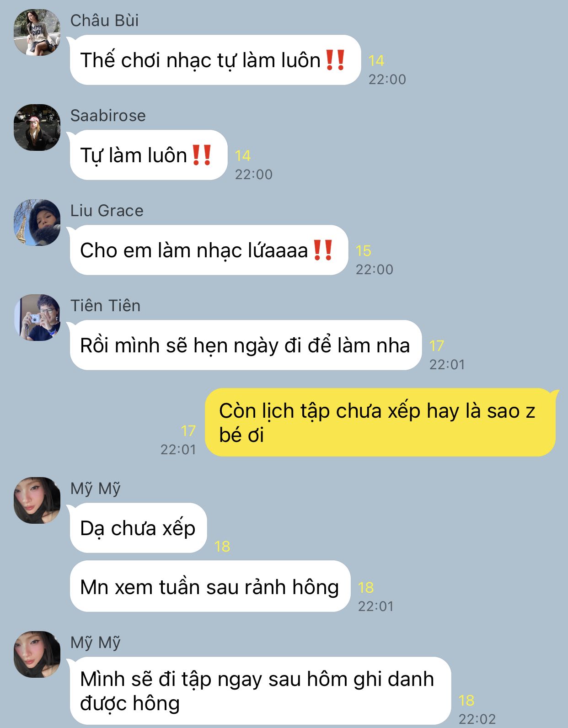
Task: Click the Tiên Tiên sender name
Action: click(105, 306)
